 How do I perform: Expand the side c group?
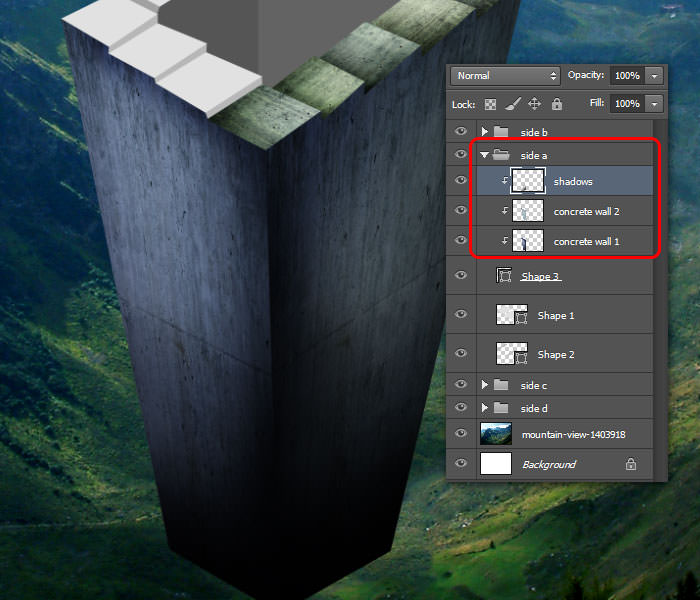point(484,385)
